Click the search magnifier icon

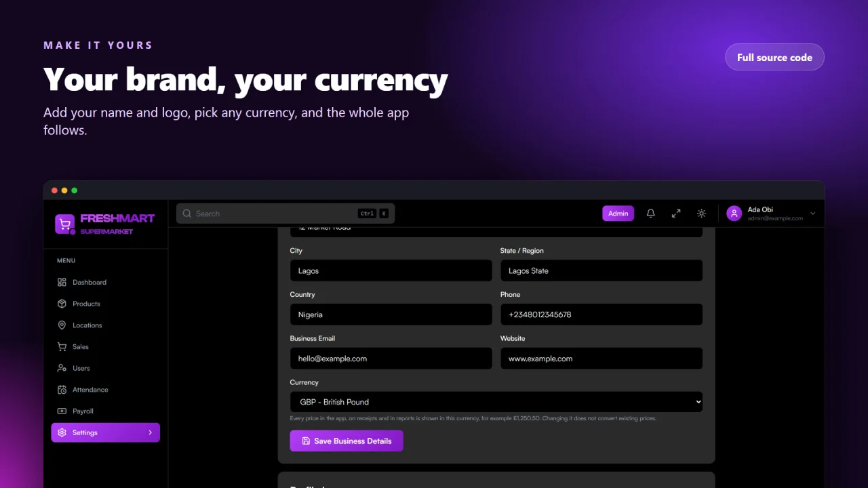[187, 213]
